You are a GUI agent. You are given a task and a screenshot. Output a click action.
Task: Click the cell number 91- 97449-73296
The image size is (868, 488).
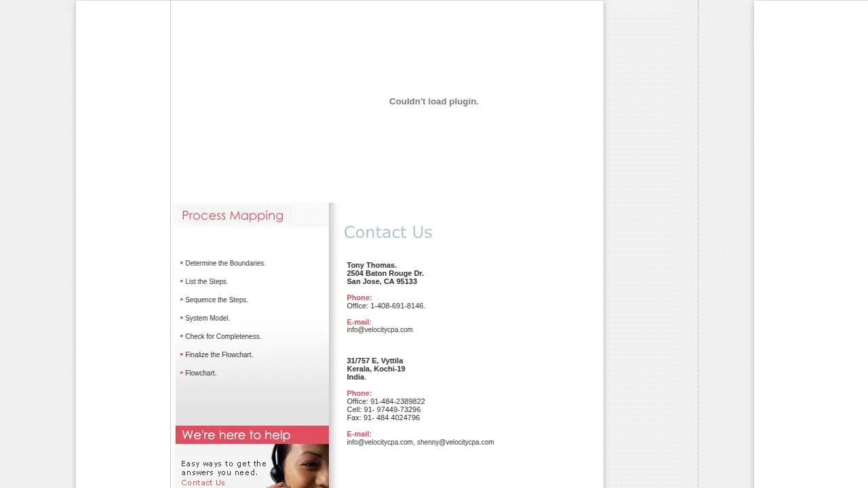pos(392,409)
